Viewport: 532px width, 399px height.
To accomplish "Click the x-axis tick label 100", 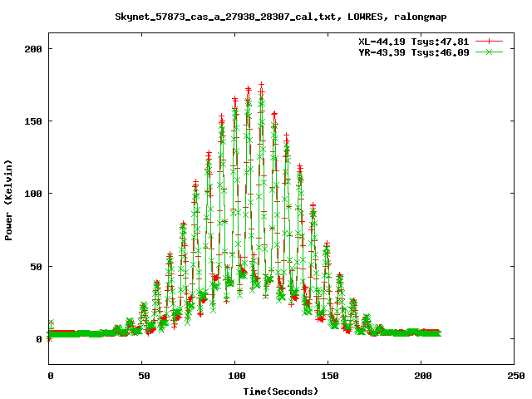I will point(237,376).
